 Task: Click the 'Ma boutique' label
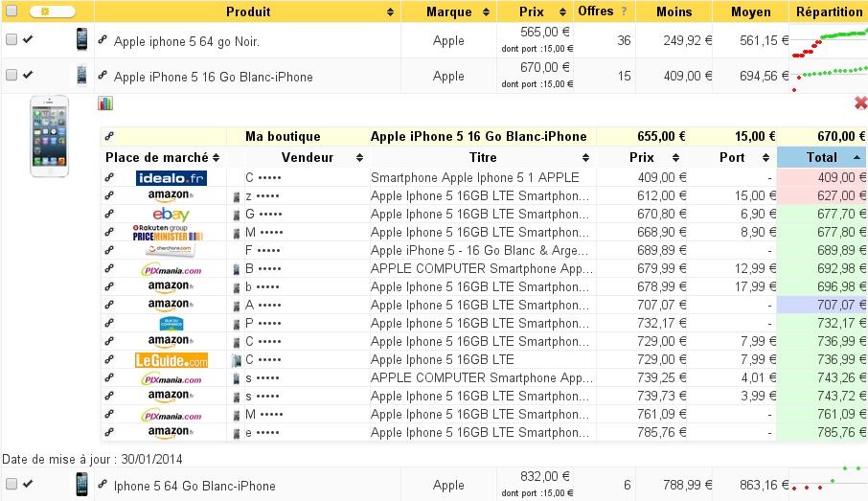[283, 137]
